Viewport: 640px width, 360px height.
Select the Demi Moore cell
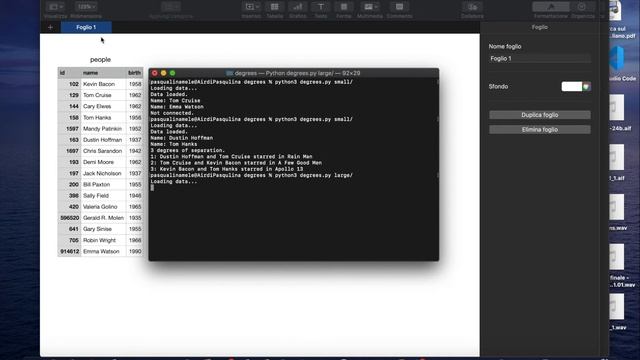(x=103, y=162)
